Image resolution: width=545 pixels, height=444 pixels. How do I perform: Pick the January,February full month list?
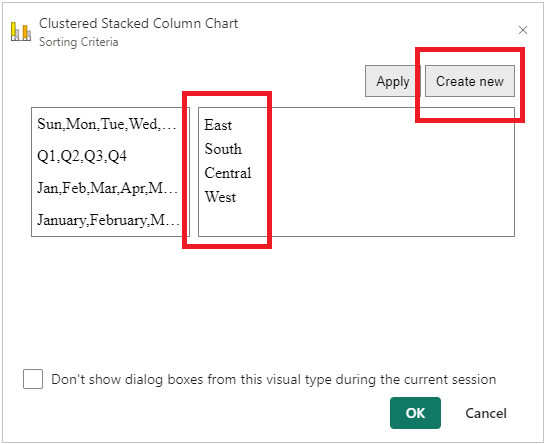click(x=108, y=220)
